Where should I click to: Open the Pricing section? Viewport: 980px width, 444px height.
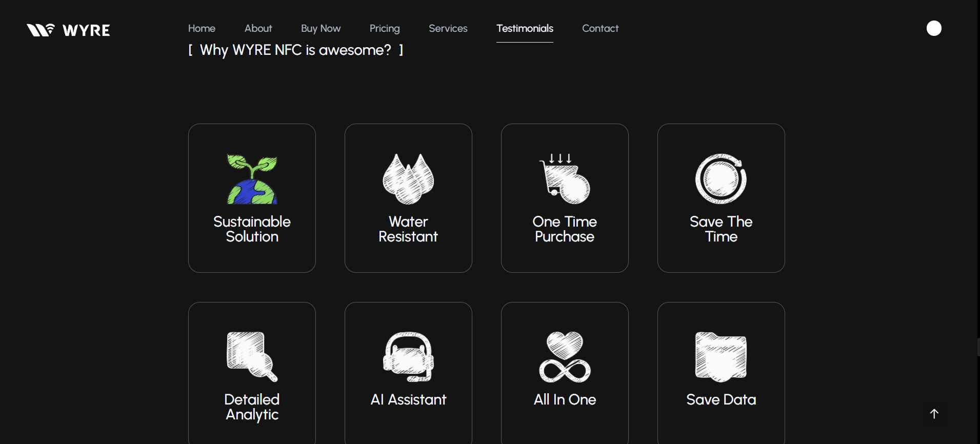(x=385, y=28)
